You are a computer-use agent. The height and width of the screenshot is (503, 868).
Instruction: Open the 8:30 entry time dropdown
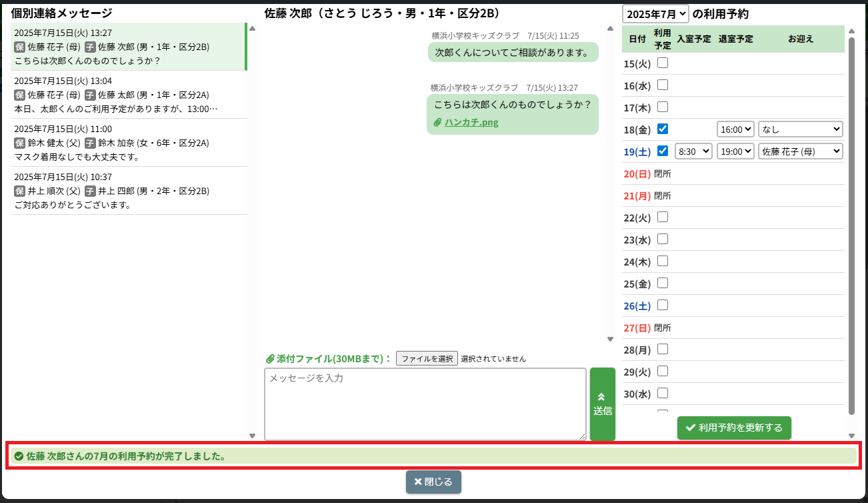coord(693,151)
